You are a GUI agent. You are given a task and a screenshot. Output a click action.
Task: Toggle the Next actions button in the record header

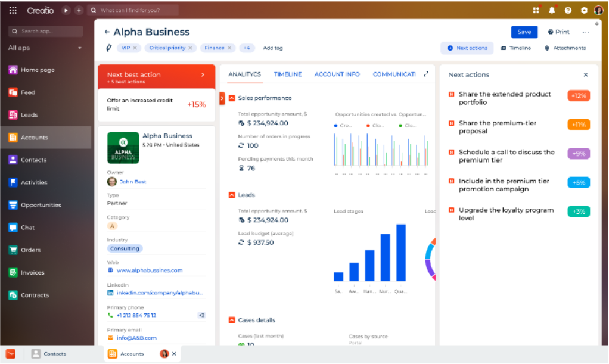467,48
